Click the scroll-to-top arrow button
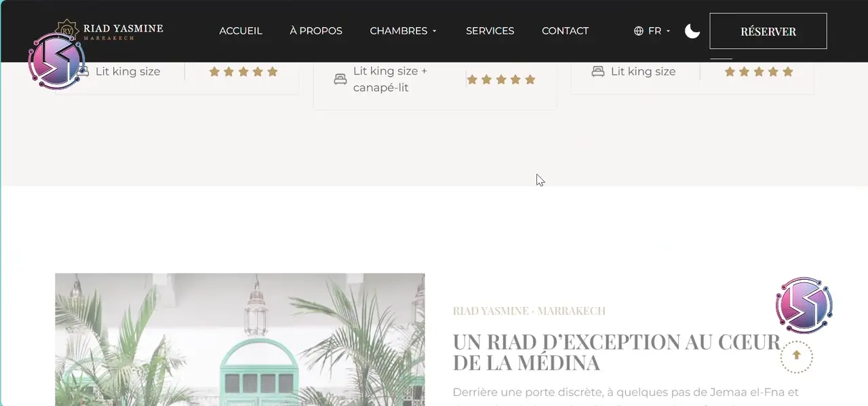Screen dimensions: 868x406 tap(797, 356)
